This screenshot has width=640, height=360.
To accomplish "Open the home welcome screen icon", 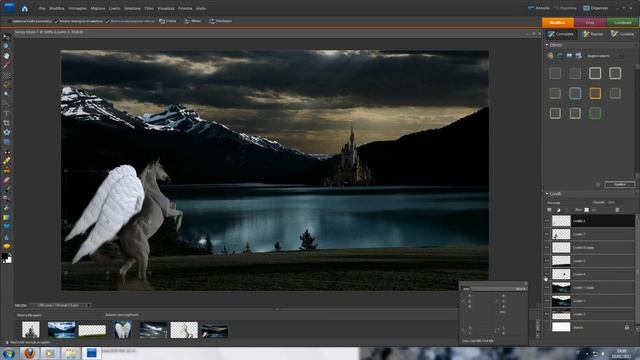I will point(24,8).
